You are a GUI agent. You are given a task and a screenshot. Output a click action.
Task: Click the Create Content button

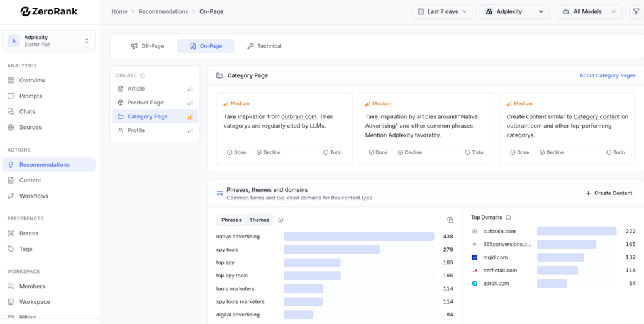[609, 193]
